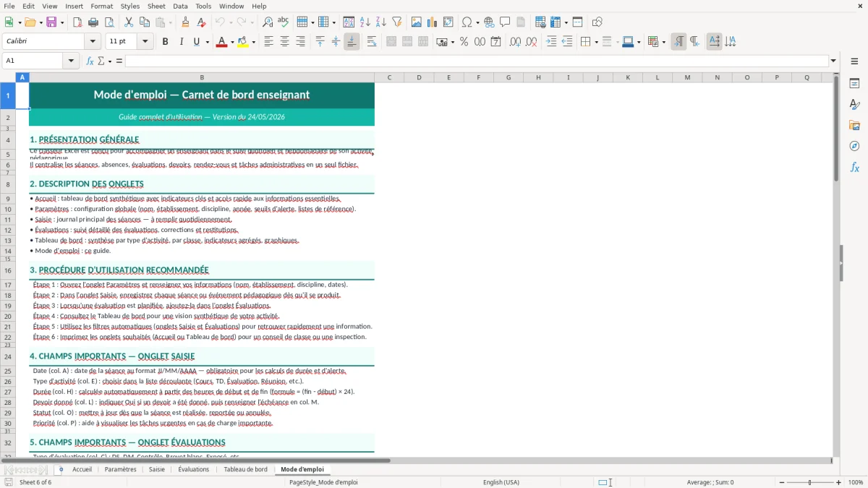Screen dimensions: 868x488
Task: Enable the AutoFilter funnel
Action: click(396, 22)
